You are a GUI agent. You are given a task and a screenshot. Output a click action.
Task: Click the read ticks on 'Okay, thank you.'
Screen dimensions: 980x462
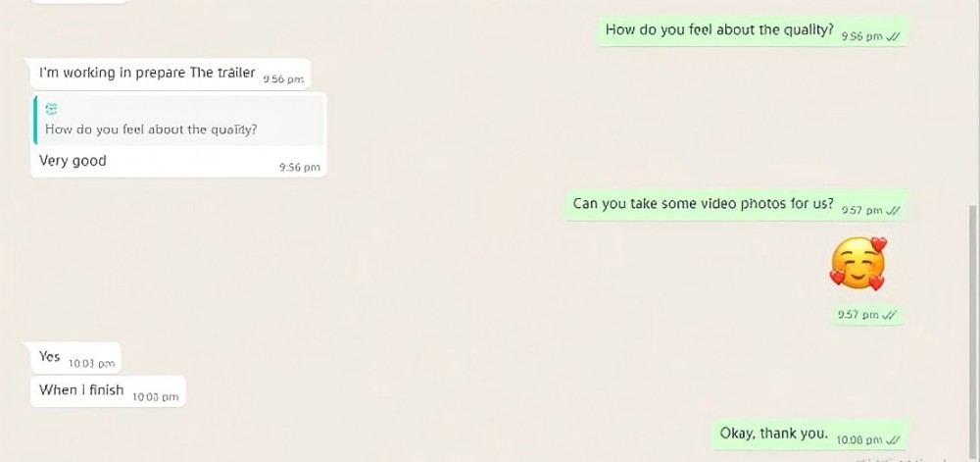pos(893,440)
